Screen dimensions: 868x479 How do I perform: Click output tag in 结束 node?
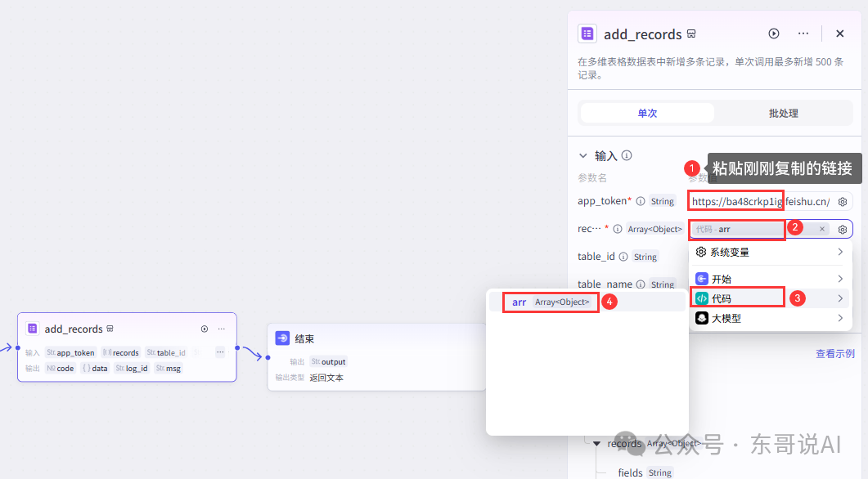[x=328, y=362]
